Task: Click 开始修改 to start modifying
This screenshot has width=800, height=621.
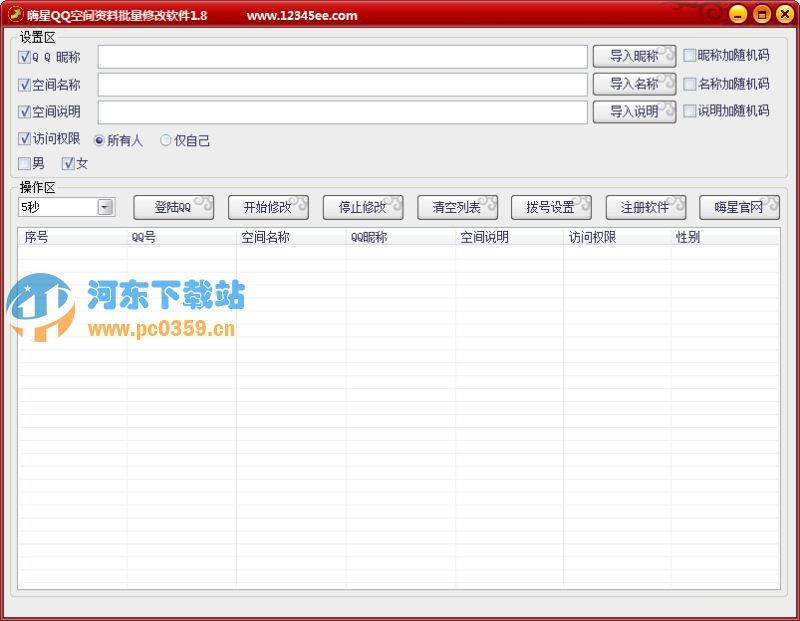Action: point(265,208)
